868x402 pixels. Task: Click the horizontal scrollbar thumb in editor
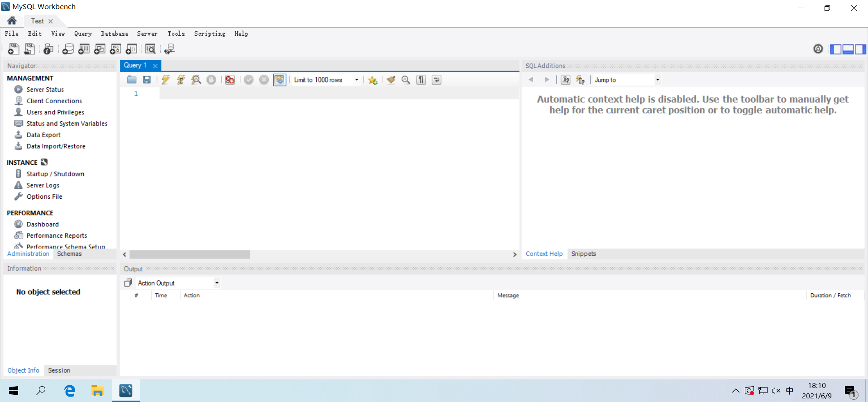(190, 254)
